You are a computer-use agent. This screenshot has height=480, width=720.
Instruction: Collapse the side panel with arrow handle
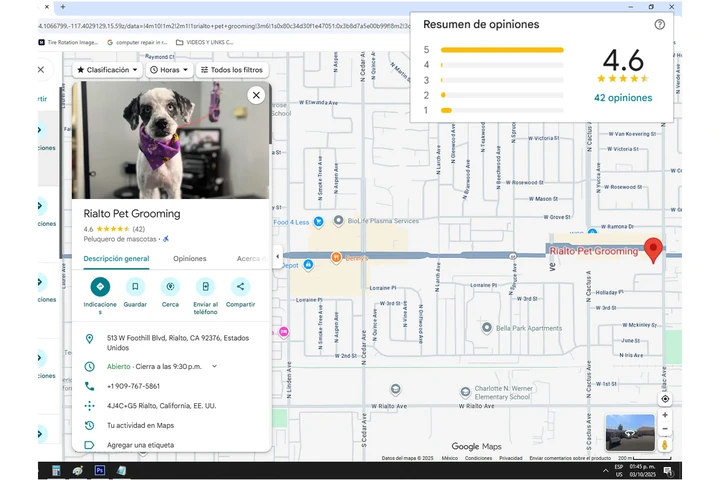(278, 257)
